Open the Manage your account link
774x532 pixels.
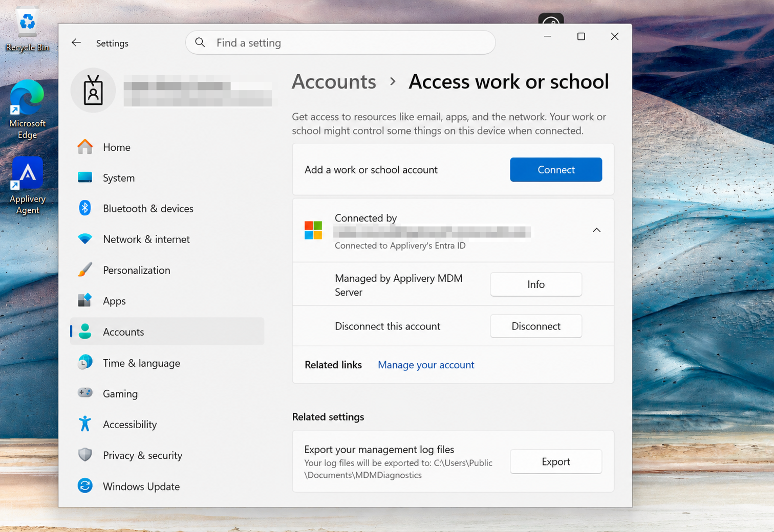point(426,365)
